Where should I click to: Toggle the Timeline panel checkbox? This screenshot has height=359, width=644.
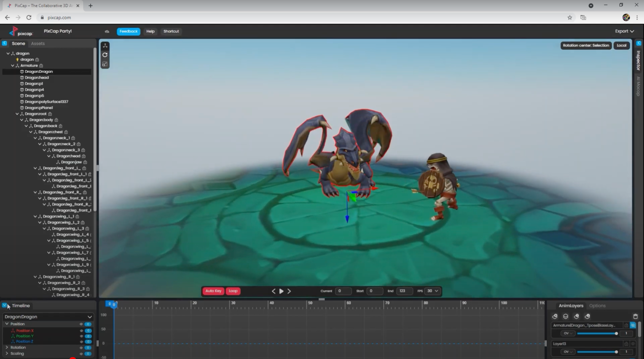click(4, 305)
